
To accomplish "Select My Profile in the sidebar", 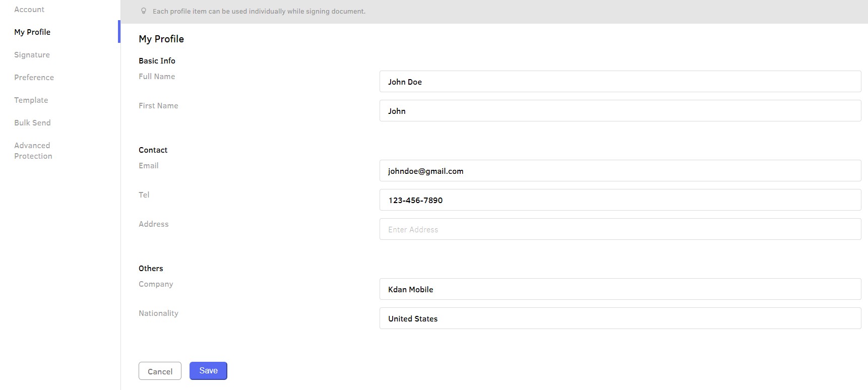I will 32,32.
